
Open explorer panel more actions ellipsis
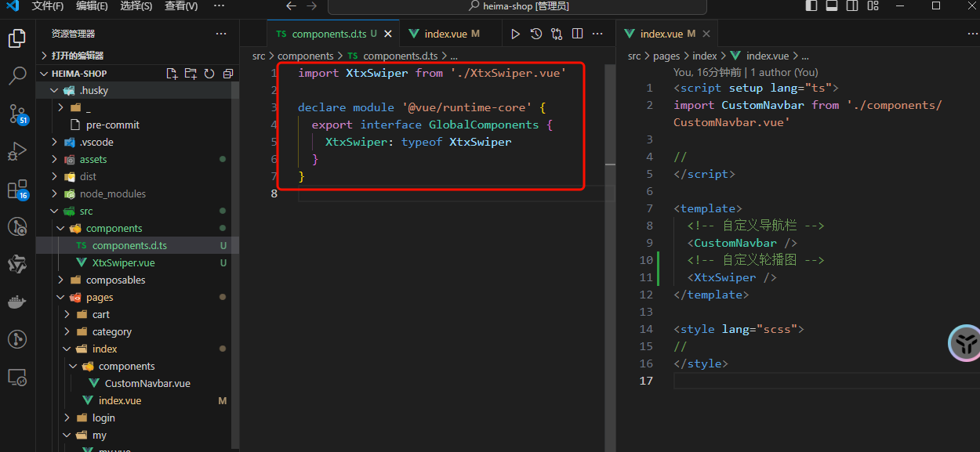[221, 34]
